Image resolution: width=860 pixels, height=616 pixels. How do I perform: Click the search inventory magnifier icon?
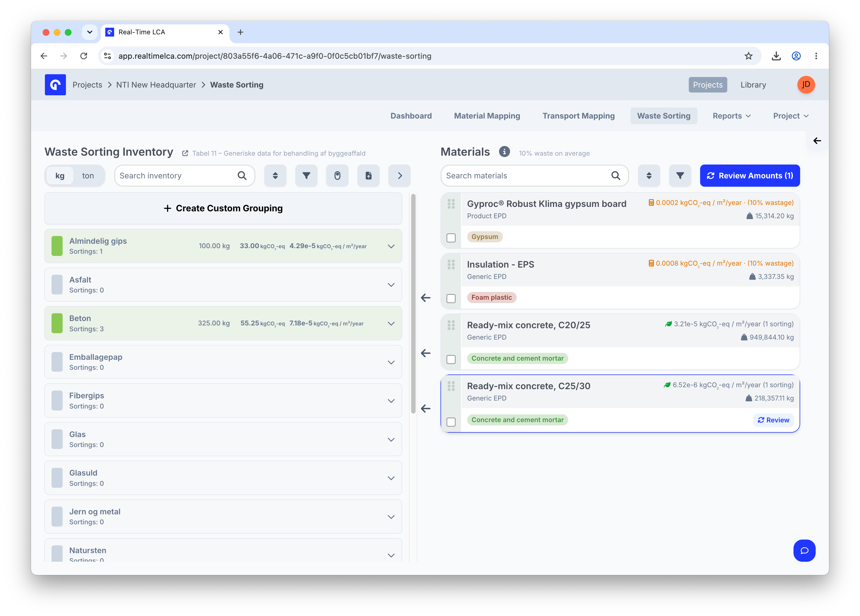click(x=242, y=176)
